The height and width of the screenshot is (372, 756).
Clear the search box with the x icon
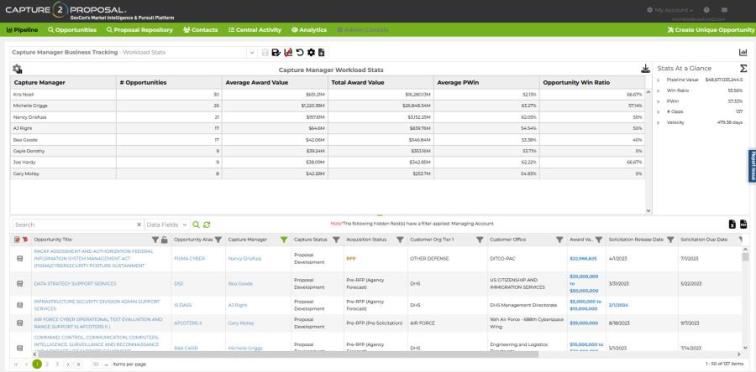tap(139, 225)
